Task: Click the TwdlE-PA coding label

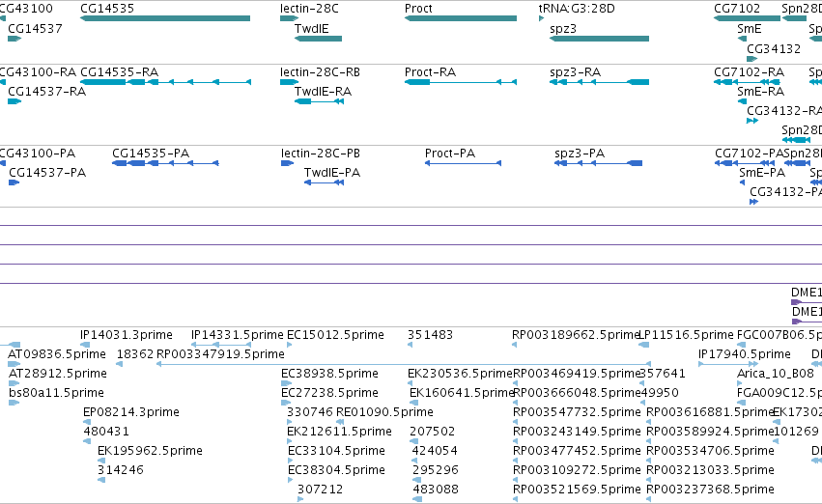Action: (332, 173)
